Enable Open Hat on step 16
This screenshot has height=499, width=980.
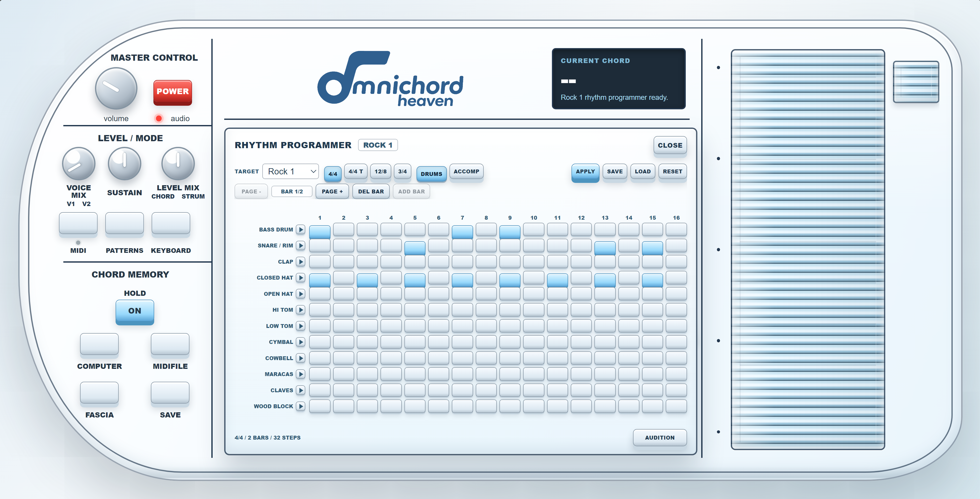pyautogui.click(x=676, y=294)
